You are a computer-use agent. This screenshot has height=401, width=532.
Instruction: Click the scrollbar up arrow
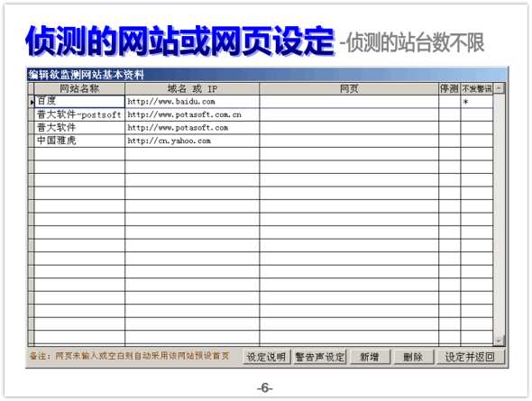(x=499, y=89)
